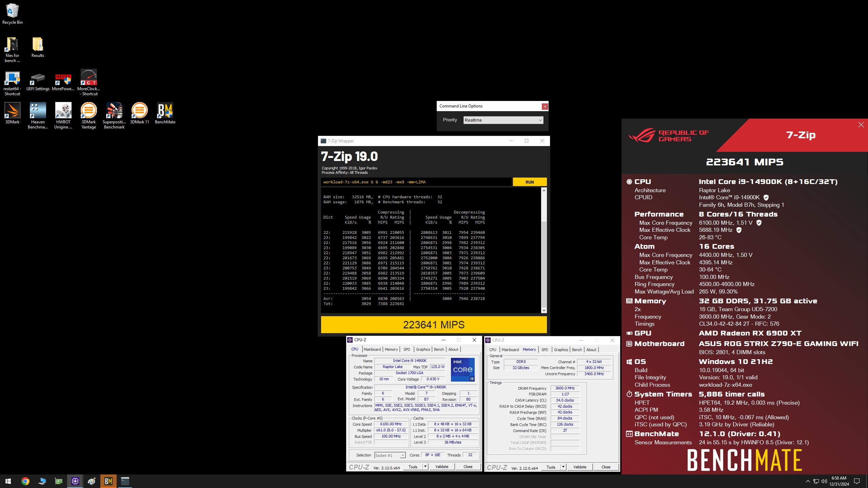
Task: Open the notification center icon
Action: (856, 481)
